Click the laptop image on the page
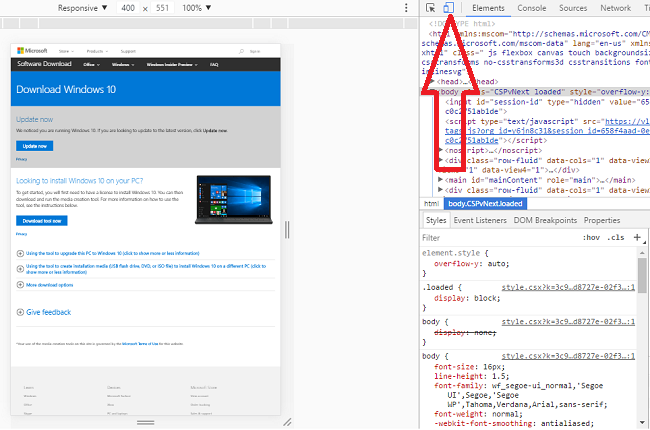The image size is (650, 430). tap(234, 199)
